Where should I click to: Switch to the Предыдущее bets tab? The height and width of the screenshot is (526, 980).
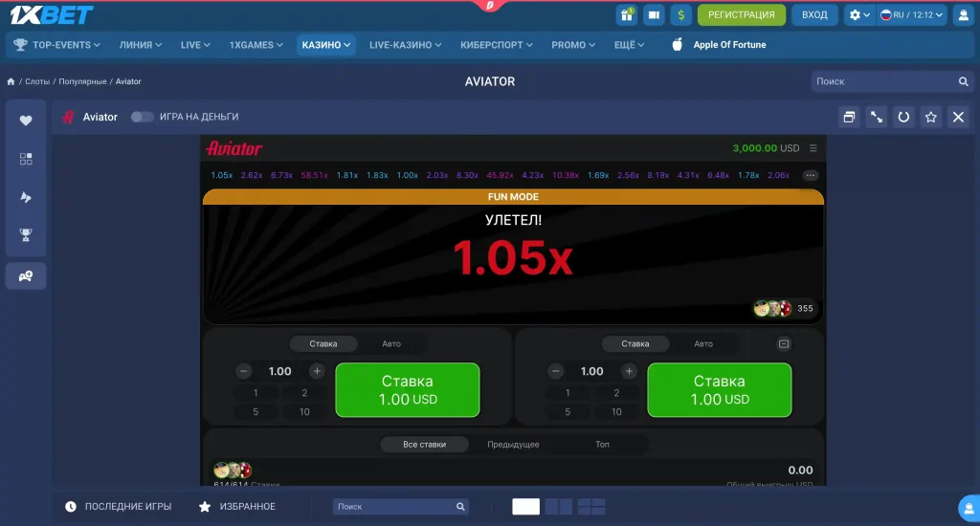[513, 445]
